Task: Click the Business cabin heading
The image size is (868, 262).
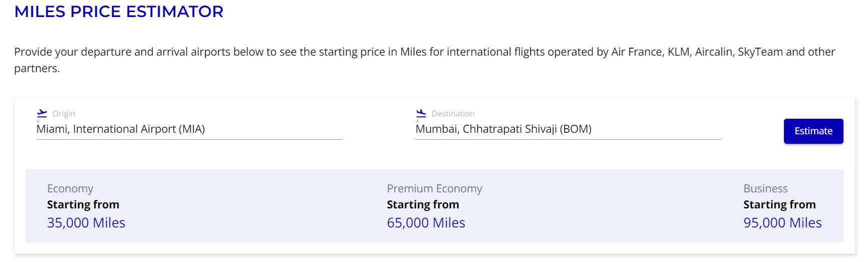Action: (765, 189)
